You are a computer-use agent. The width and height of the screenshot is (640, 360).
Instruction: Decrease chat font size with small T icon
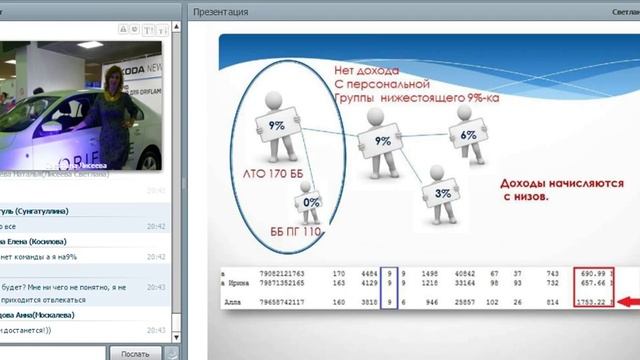(x=162, y=30)
